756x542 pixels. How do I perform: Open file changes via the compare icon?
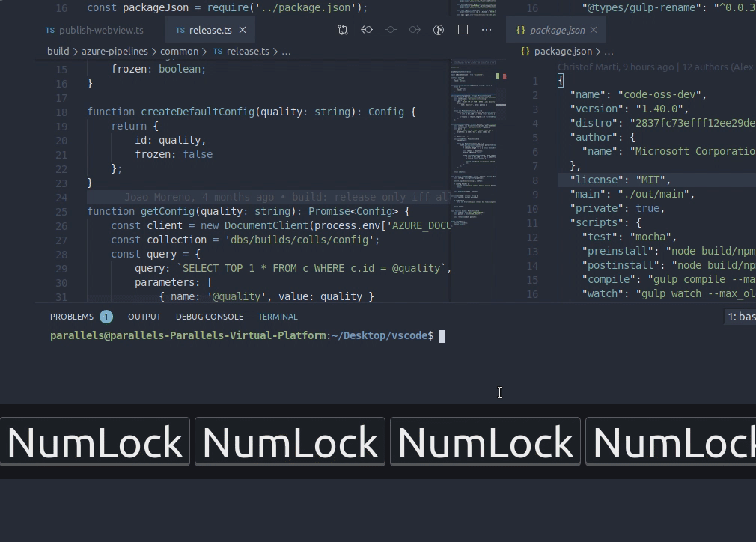(342, 30)
